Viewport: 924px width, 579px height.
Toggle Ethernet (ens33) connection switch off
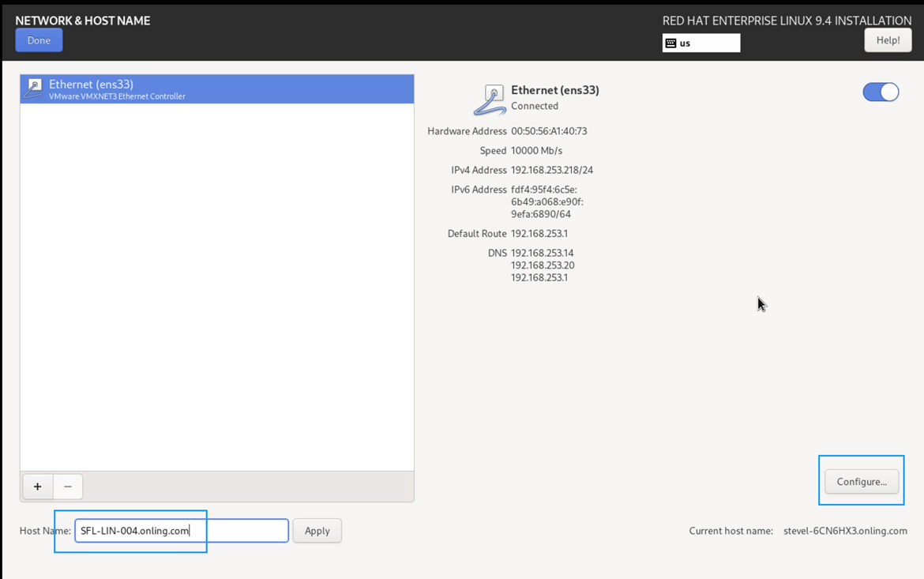point(881,92)
